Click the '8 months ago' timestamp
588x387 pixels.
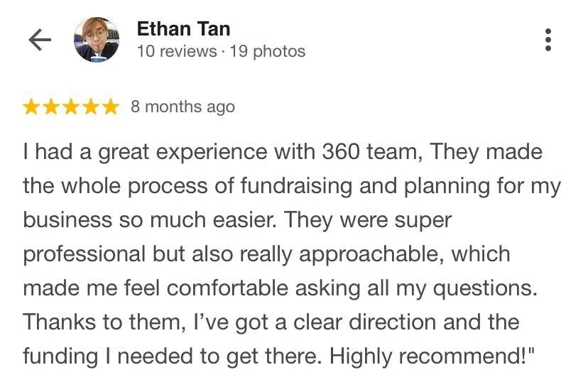183,107
